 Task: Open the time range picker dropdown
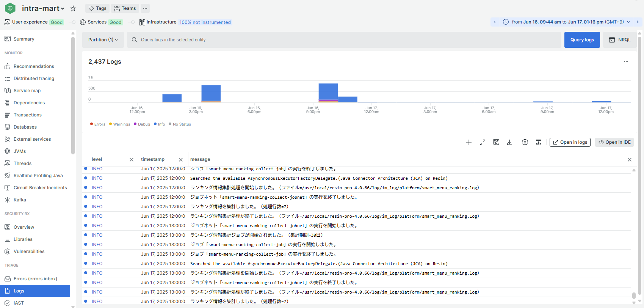click(566, 22)
